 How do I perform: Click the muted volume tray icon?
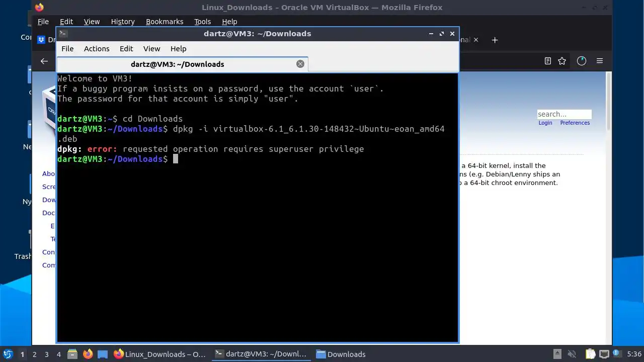tap(572, 354)
